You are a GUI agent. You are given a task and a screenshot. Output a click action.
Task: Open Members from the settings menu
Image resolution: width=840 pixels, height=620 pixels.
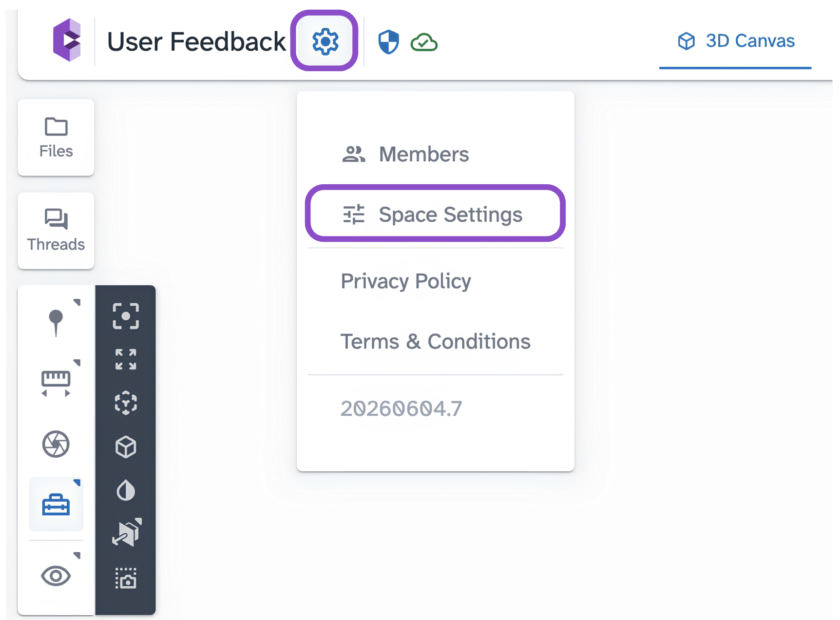click(x=435, y=154)
